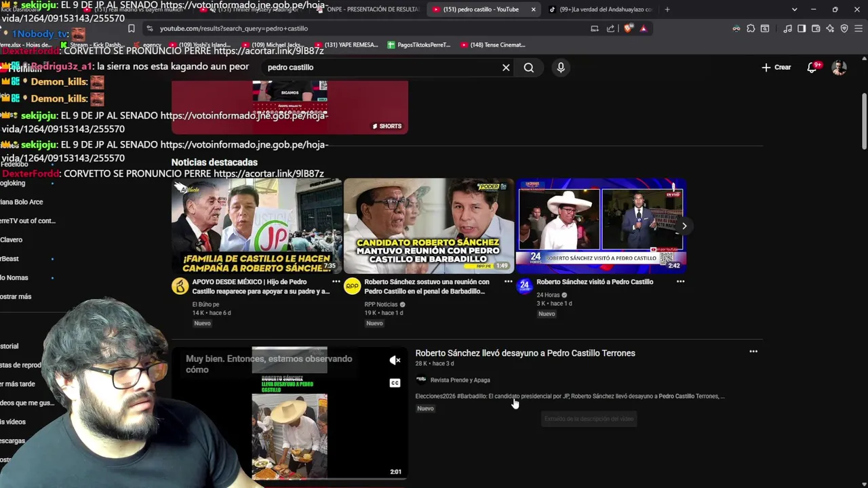This screenshot has height=488, width=868.
Task: Open 'Roberto Sánchez llevó desayuno a Pedro Castillo Terrones'
Action: click(525, 353)
